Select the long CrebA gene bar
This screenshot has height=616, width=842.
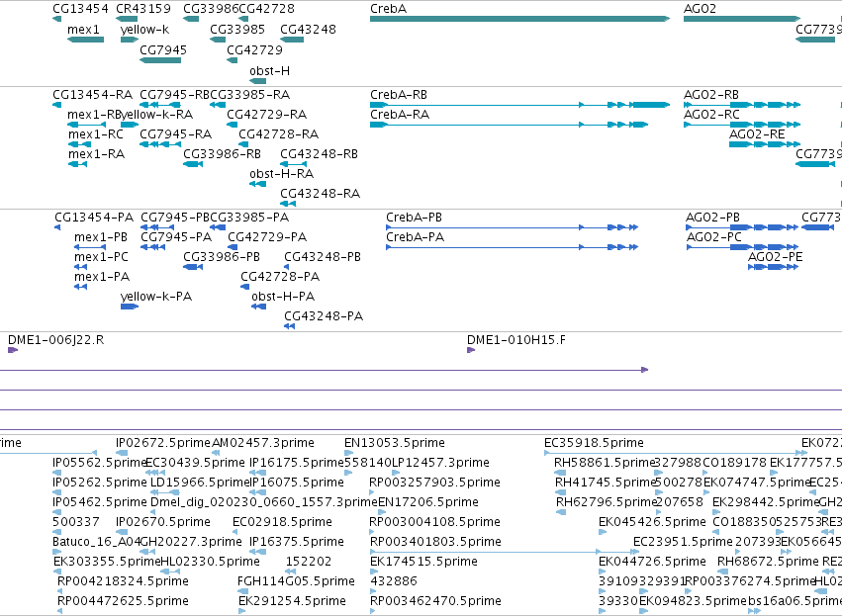pyautogui.click(x=519, y=19)
